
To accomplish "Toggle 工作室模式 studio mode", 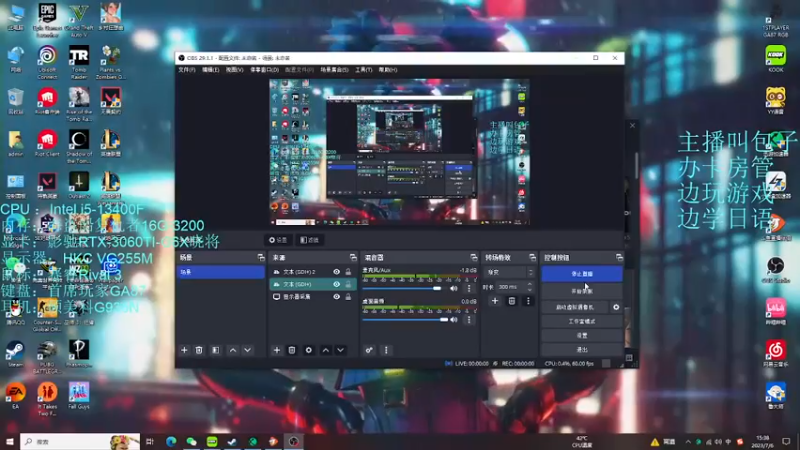I will 582,321.
